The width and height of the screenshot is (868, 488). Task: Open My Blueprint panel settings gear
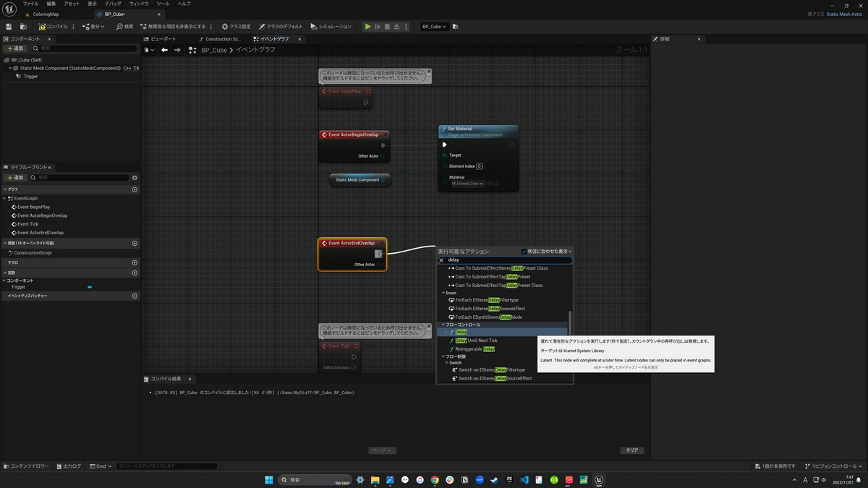click(x=135, y=177)
